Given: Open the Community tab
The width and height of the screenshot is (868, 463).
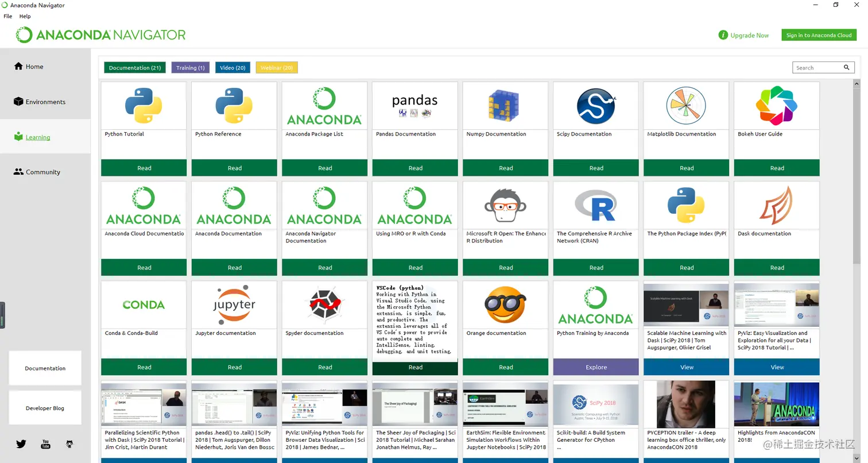Looking at the screenshot, I should [x=45, y=172].
